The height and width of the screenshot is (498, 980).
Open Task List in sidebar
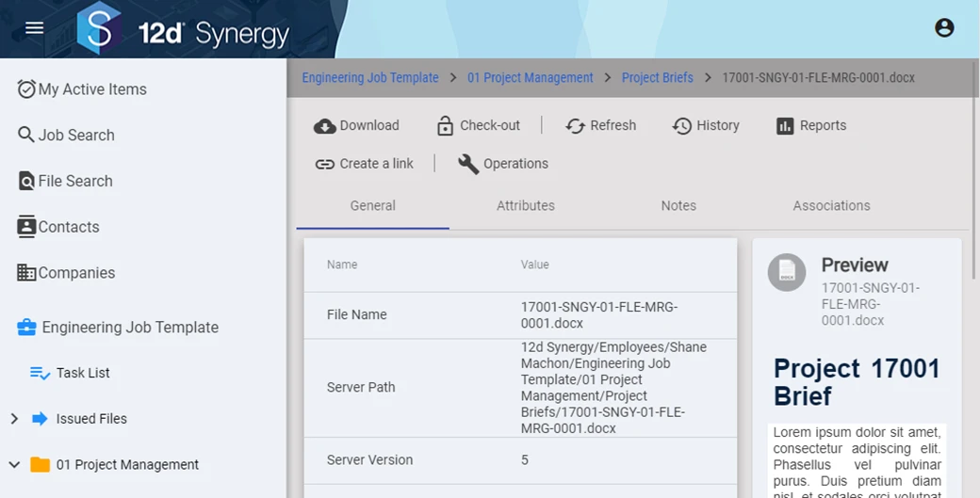83,373
